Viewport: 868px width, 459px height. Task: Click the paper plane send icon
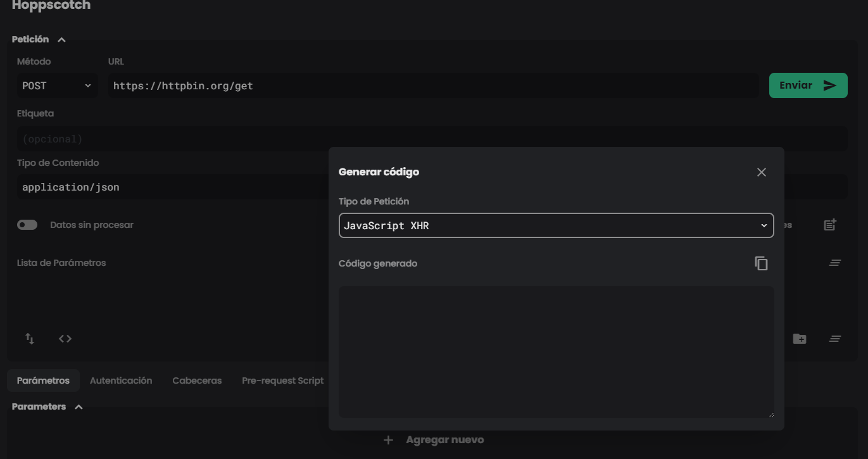[x=829, y=85]
